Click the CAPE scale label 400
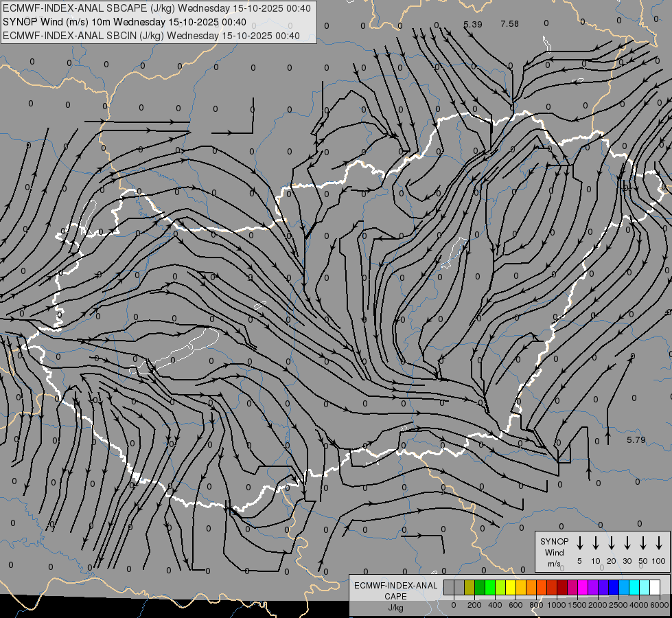 point(495,605)
